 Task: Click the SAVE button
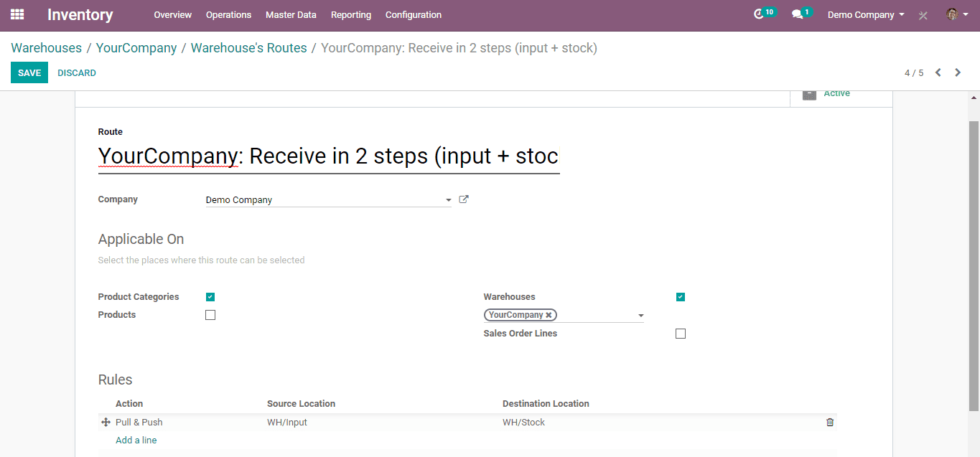(x=29, y=72)
